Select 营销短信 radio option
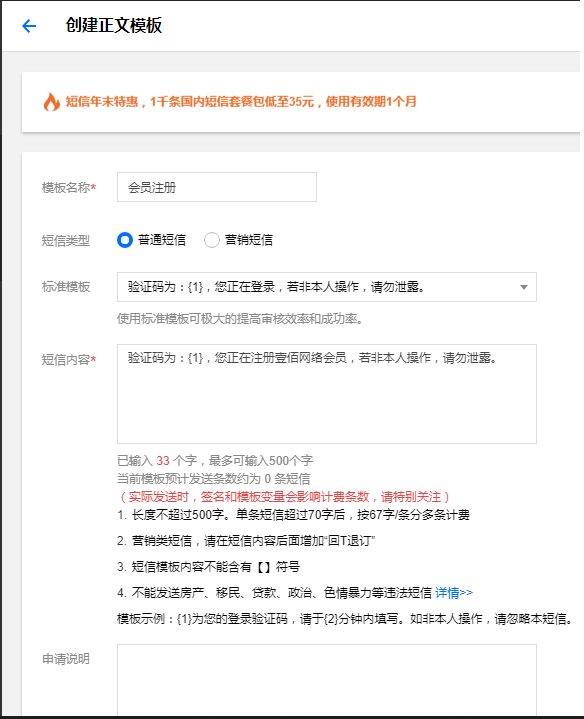Viewport: 584px width, 719px height. coord(212,240)
